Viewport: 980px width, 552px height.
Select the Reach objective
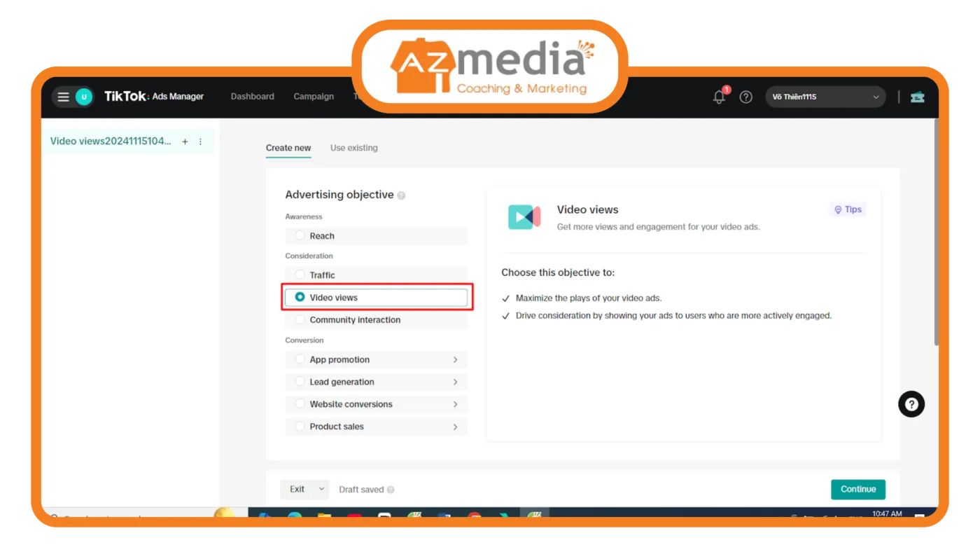click(x=377, y=236)
